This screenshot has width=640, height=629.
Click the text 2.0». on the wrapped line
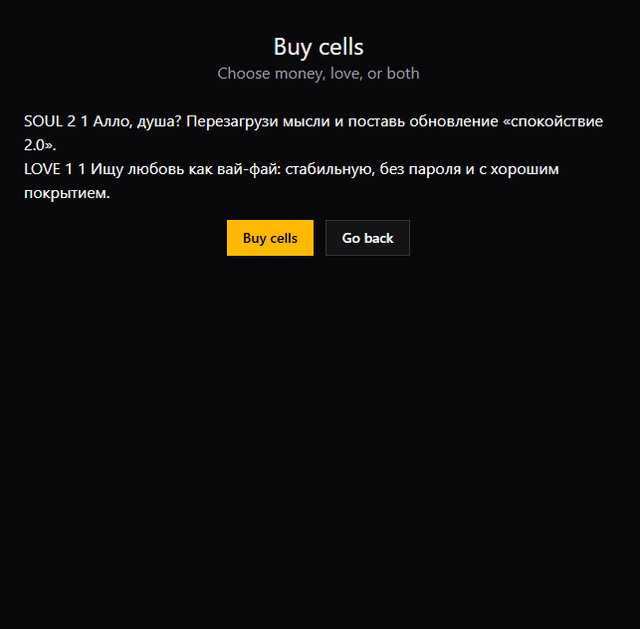click(x=40, y=145)
